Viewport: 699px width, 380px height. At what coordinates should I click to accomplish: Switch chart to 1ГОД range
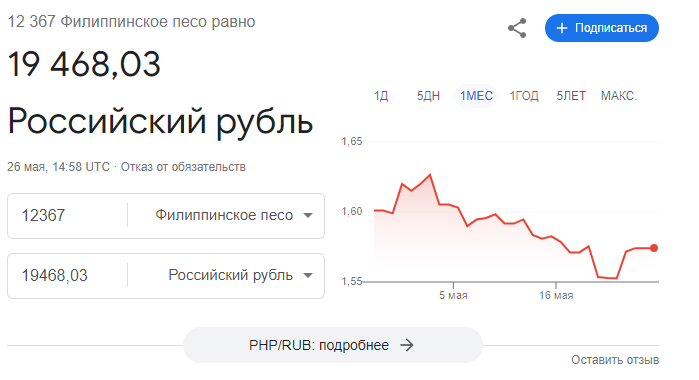click(x=524, y=96)
